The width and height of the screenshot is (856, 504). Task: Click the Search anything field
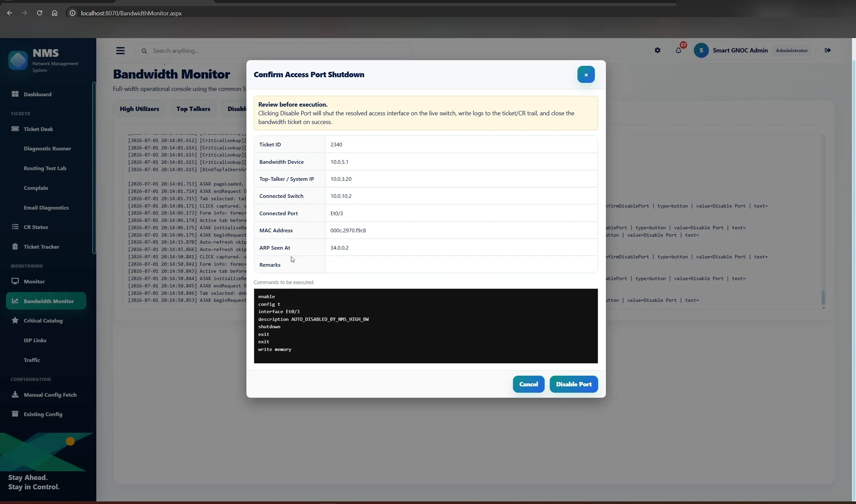[273, 50]
